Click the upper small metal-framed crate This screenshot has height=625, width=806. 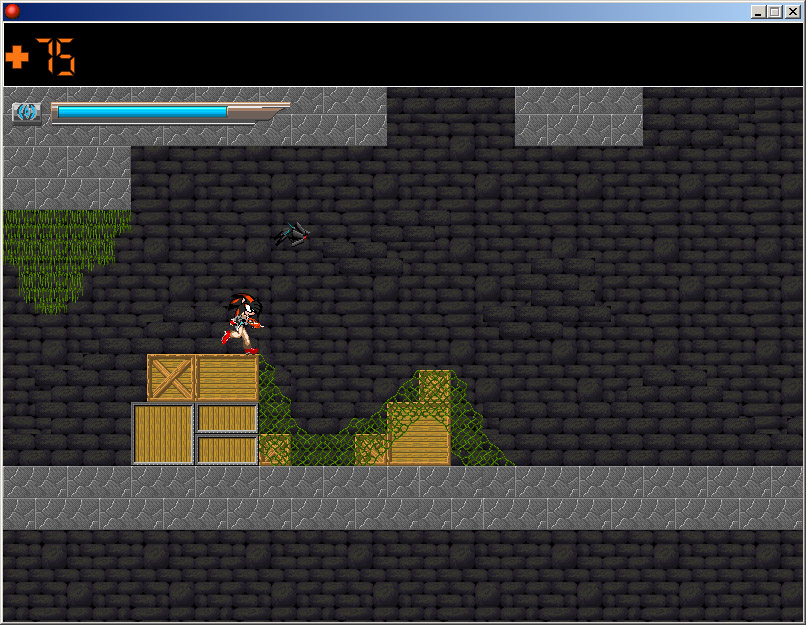click(227, 417)
